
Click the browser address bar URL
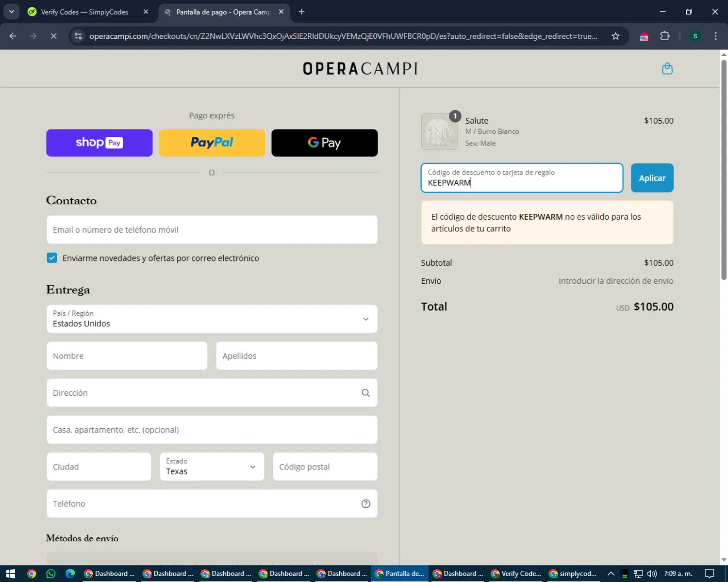pyautogui.click(x=343, y=36)
